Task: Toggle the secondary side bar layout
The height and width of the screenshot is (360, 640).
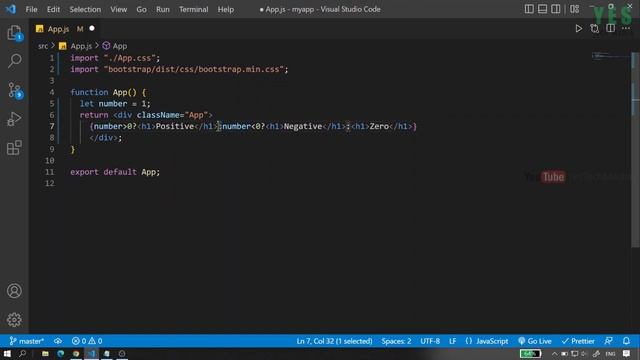Action: [556, 9]
